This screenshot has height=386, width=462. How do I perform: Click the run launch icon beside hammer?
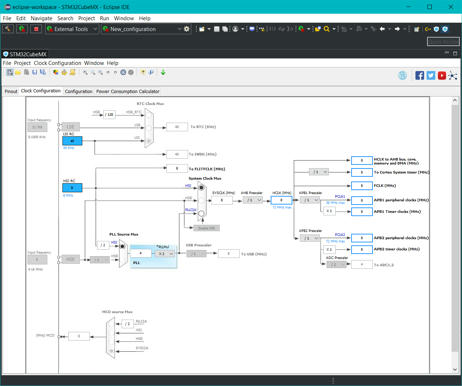coord(22,29)
